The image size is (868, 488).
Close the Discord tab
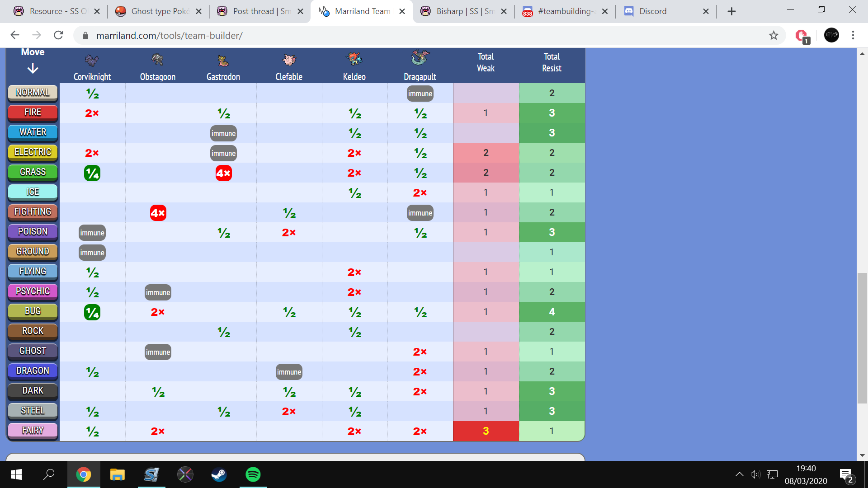tap(706, 11)
